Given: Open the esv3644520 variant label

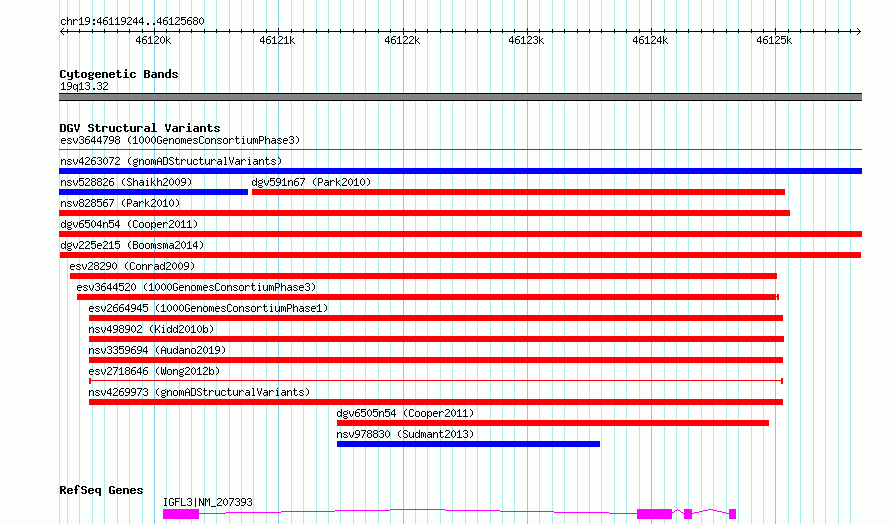Looking at the screenshot, I should (196, 287).
